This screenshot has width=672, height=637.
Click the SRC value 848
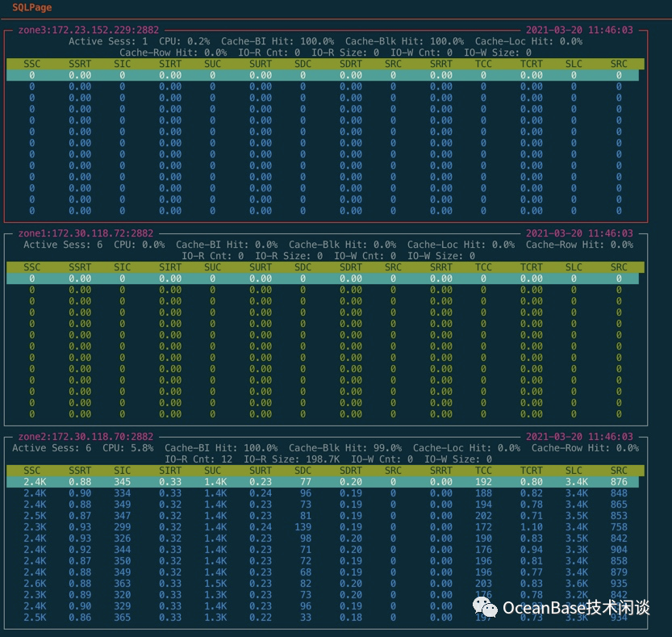619,493
